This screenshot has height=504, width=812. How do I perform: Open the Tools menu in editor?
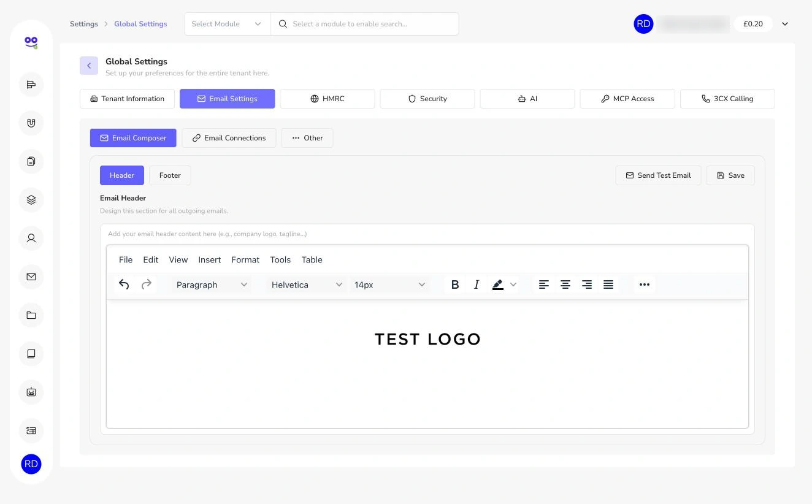[280, 260]
